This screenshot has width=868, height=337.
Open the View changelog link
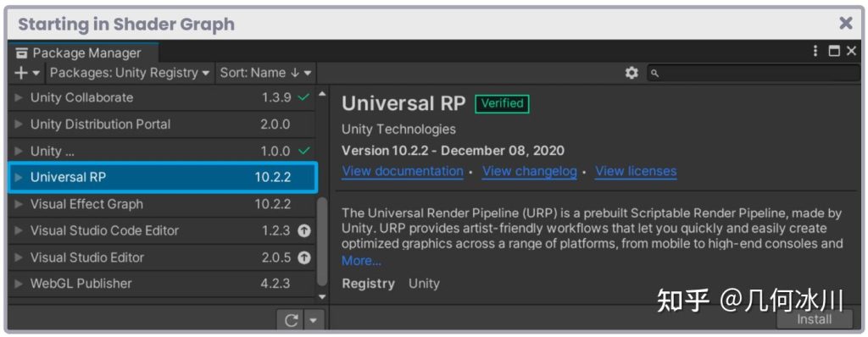coord(530,172)
